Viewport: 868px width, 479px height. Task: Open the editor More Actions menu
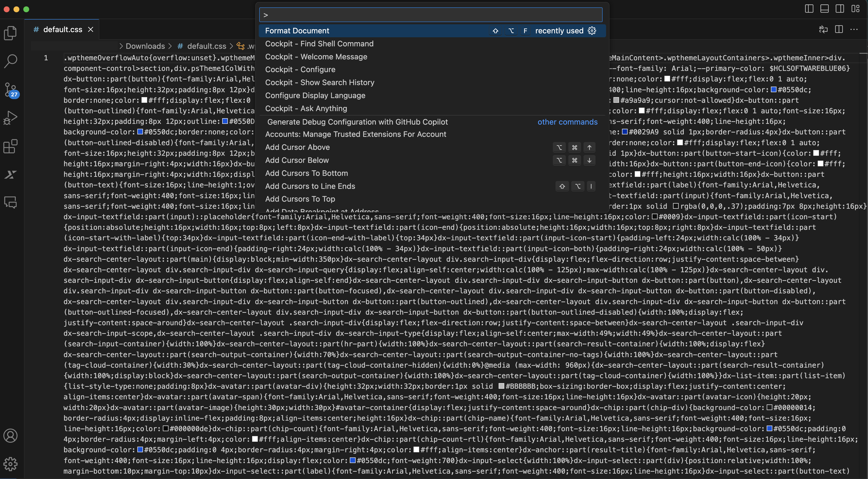pos(855,29)
